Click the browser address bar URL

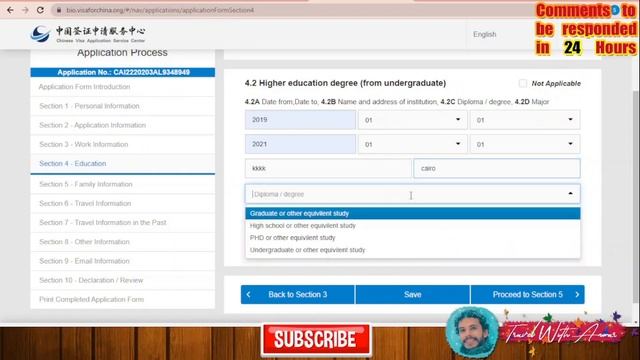(160, 10)
